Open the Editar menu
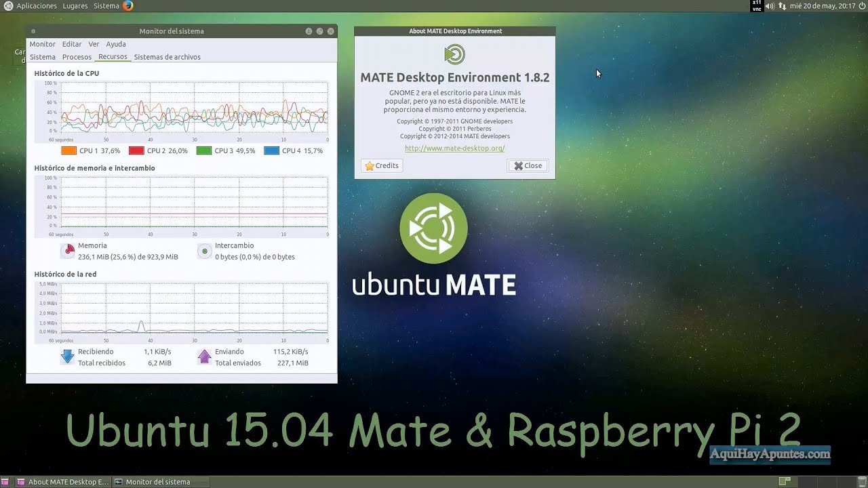 point(72,44)
